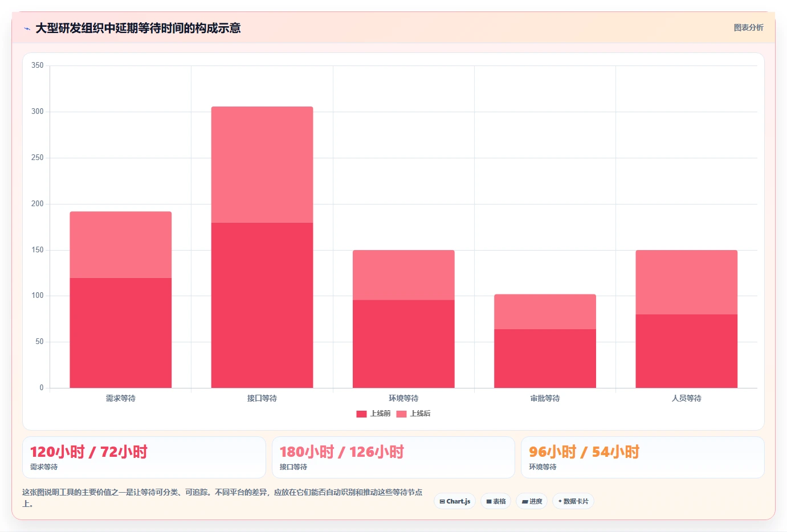Open the 180小时 / 126小时 stat card

(393, 457)
